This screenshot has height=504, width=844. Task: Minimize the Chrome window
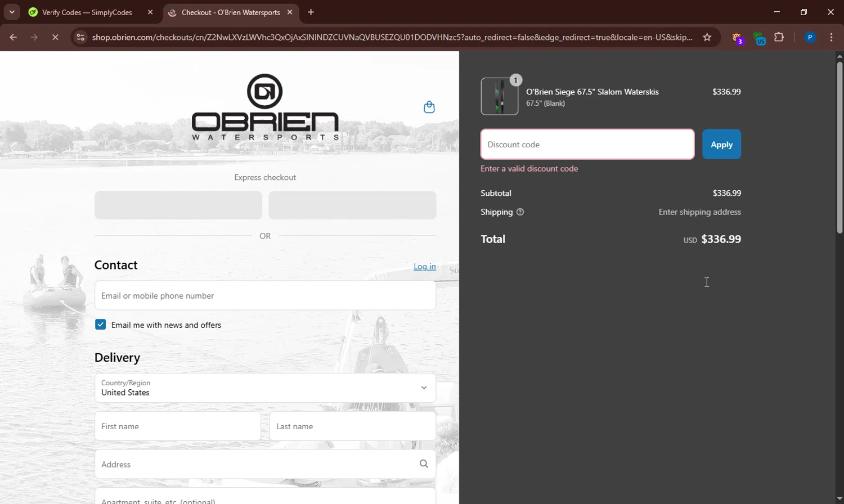777,12
